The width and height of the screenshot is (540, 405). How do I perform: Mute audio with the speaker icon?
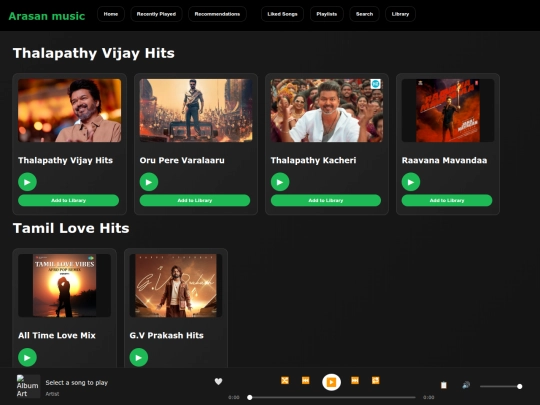[466, 385]
